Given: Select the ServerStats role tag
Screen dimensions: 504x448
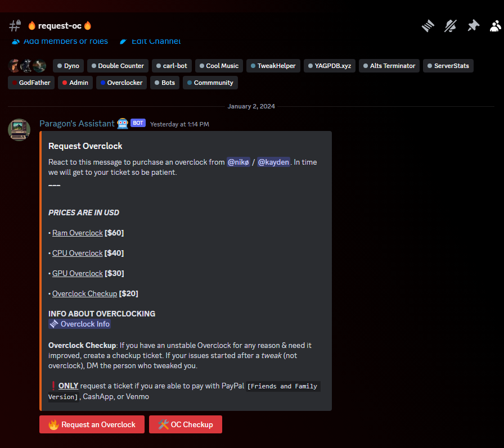Looking at the screenshot, I should tap(448, 66).
